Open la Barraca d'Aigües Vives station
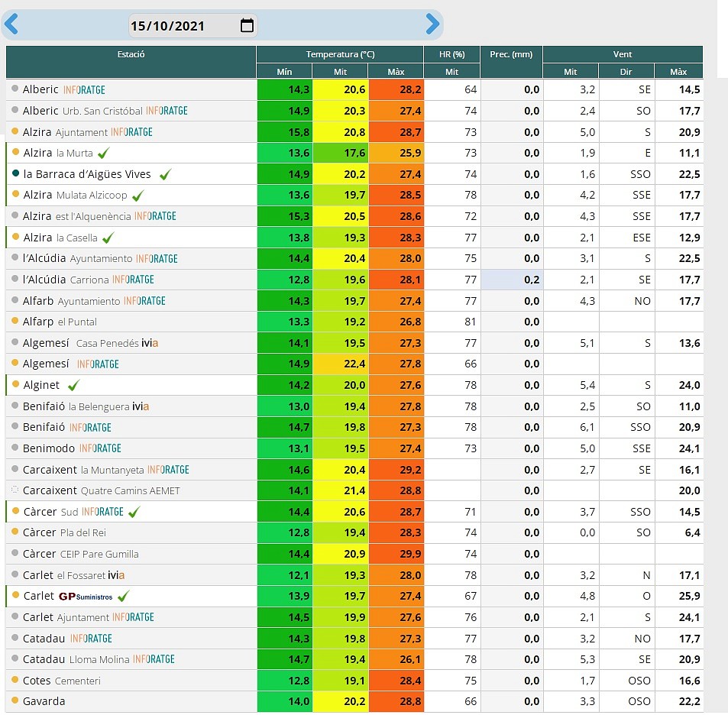 pyautogui.click(x=87, y=174)
